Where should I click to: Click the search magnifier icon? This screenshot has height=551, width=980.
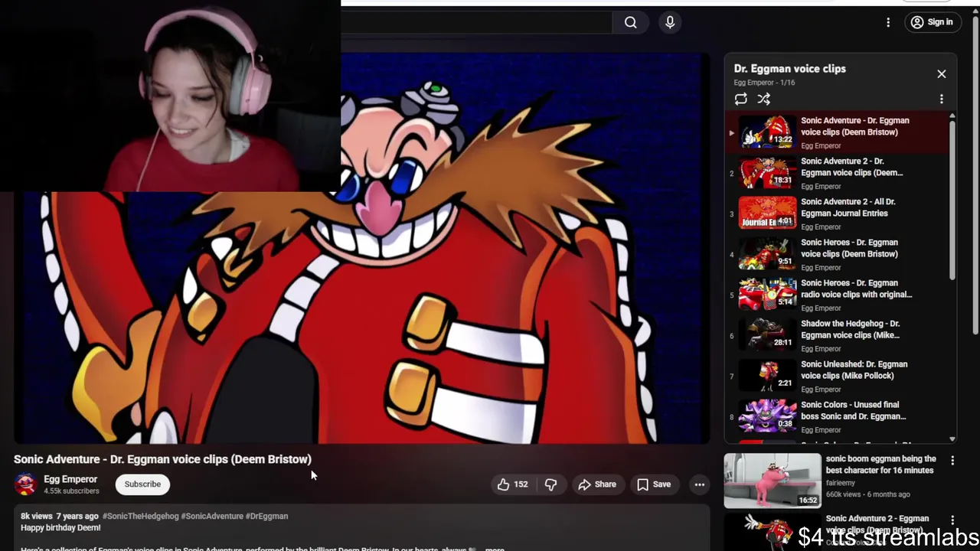tap(630, 23)
